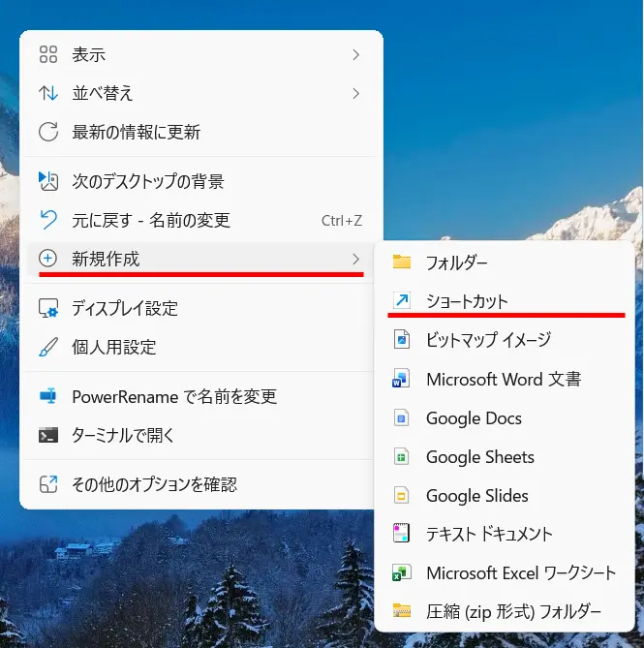
Task: Click the 圧縮 zip folder icon
Action: point(402,611)
